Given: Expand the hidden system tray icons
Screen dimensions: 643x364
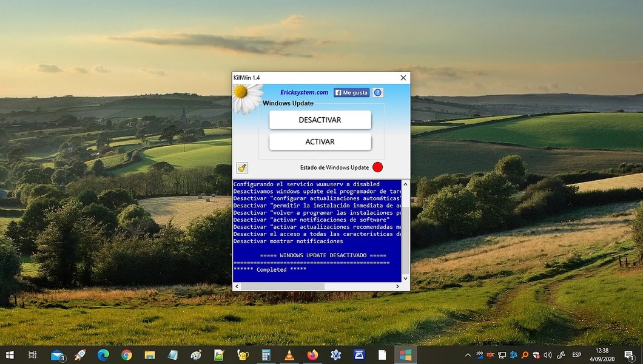Looking at the screenshot, I should coord(468,355).
